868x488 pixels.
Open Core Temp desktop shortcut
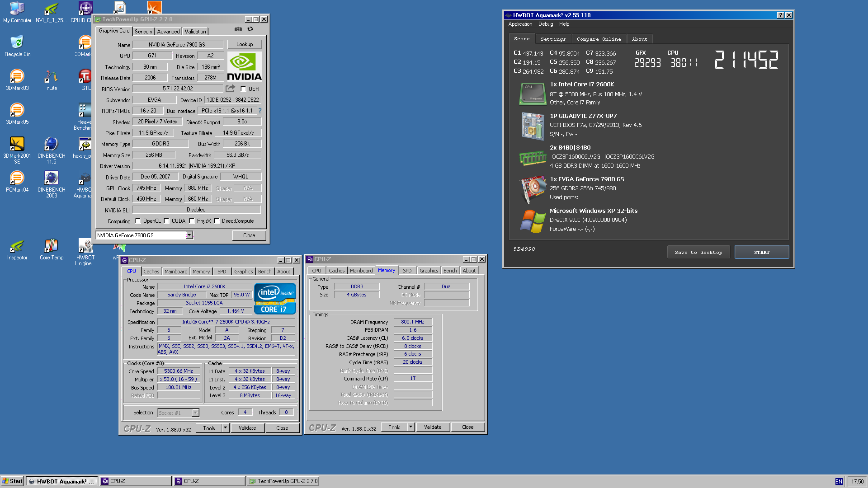coord(52,249)
